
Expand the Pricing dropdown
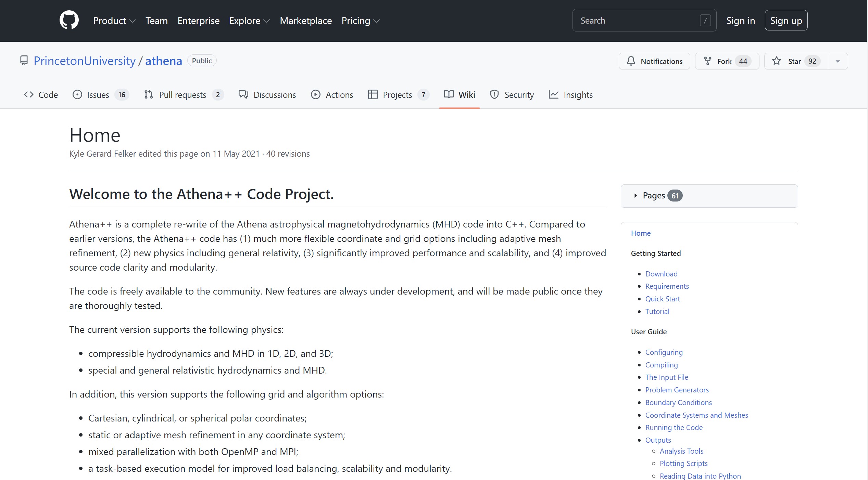tap(360, 21)
